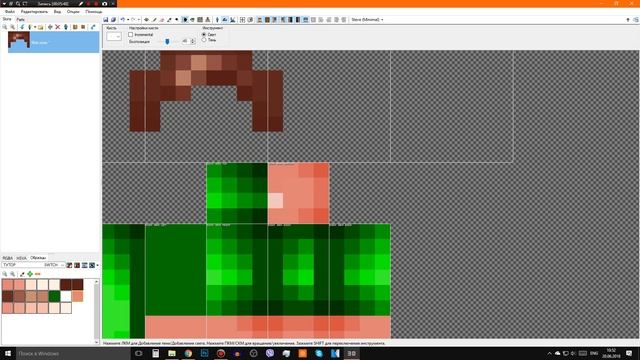Open the Редактировать menu
Screen dimensions: 640x360
34,11
